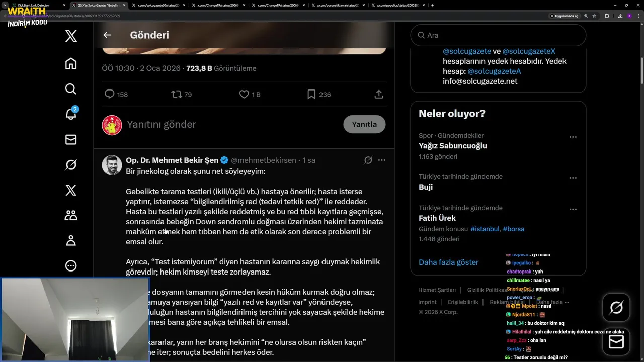Image resolution: width=644 pixels, height=362 pixels.
Task: Switch to x.com/solcugazete60 status tab
Action: (159, 5)
